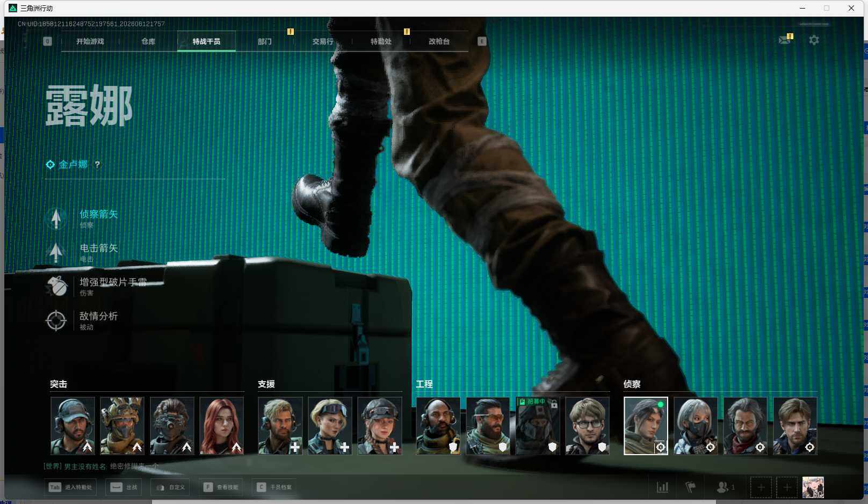Open the mail inbox icon

pyautogui.click(x=785, y=40)
